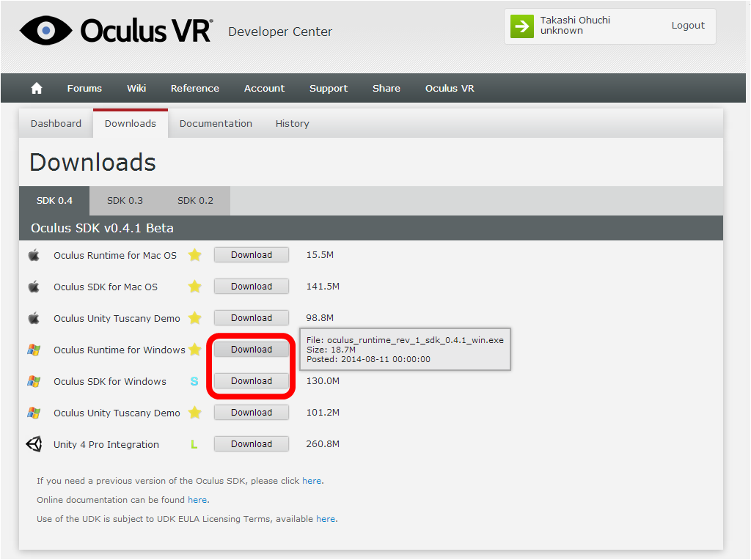Click 'Unity 4 Pro Integration' label
This screenshot has width=751, height=560.
click(106, 445)
